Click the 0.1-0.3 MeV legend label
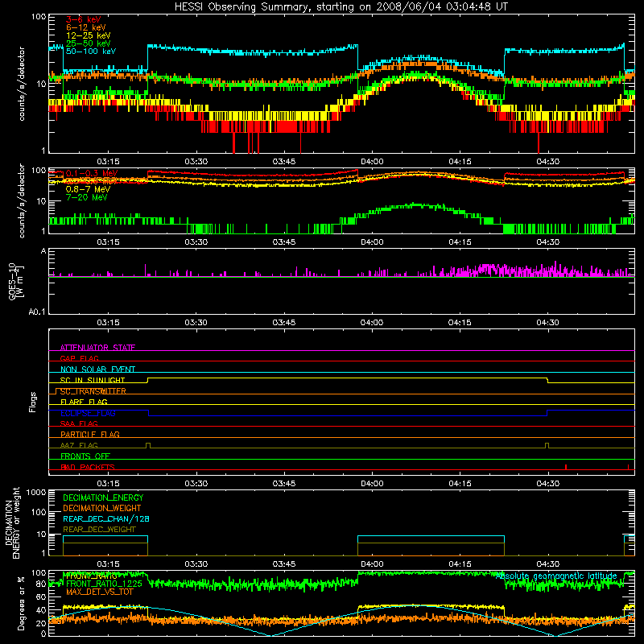Screen dimensions: 644x644 (92, 173)
